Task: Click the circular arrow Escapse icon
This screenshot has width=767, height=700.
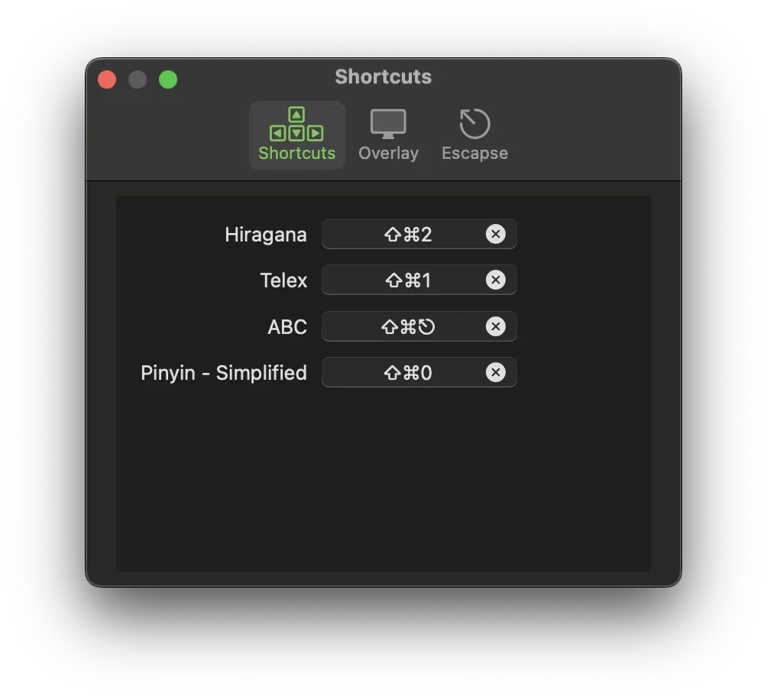Action: point(474,124)
